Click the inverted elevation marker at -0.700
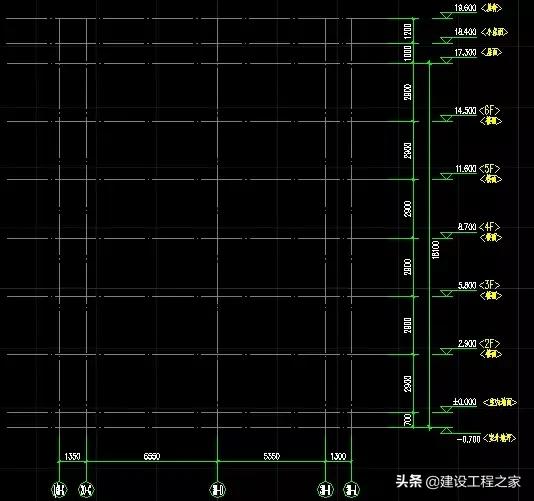This screenshot has width=534, height=501. coord(446,431)
